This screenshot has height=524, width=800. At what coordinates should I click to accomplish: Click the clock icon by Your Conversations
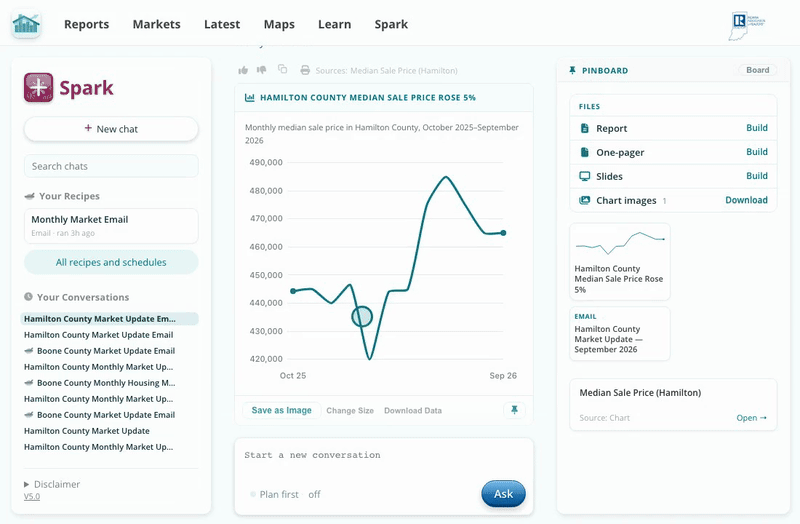coord(29,296)
